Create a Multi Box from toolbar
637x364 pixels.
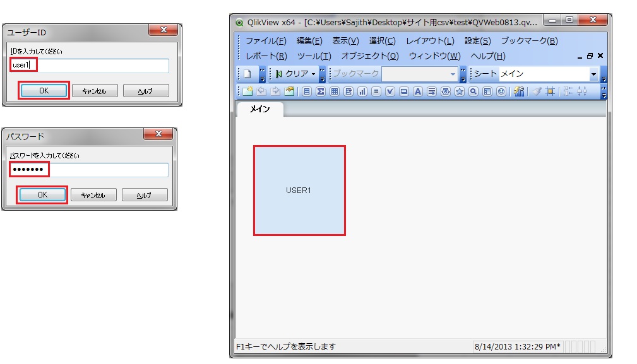coord(348,91)
